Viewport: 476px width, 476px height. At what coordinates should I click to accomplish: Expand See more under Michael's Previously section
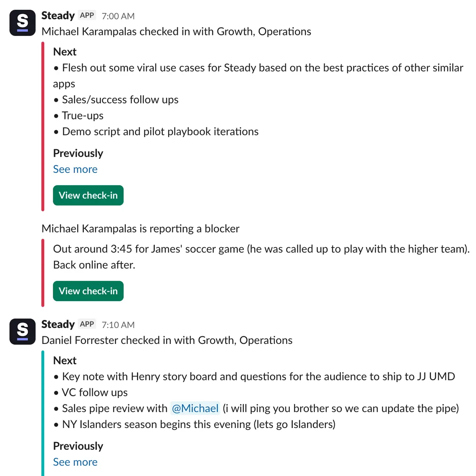click(x=75, y=169)
